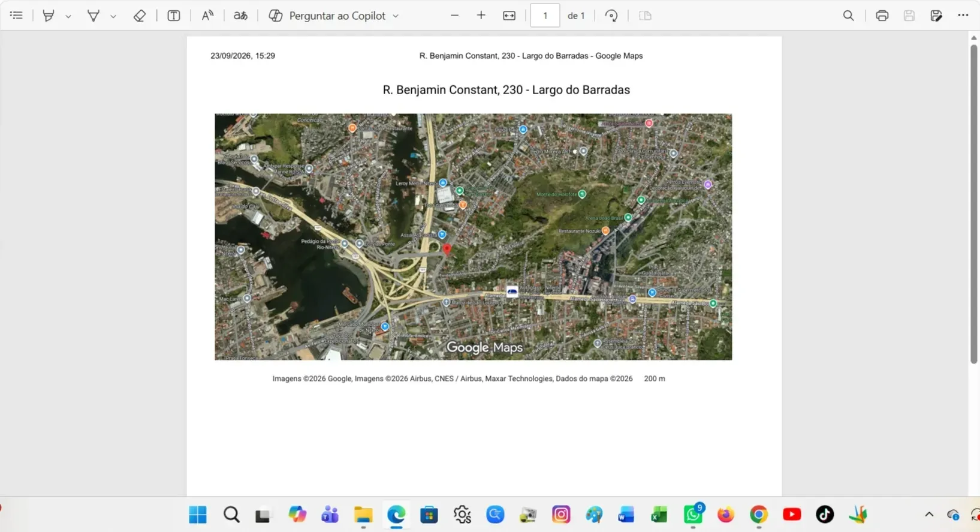This screenshot has width=980, height=532.
Task: Open Excel from taskbar
Action: tap(659, 515)
